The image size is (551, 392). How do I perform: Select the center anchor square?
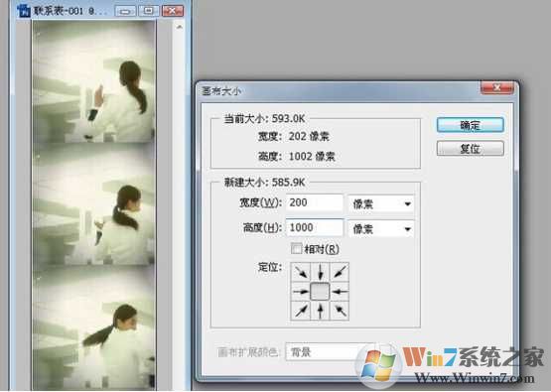click(320, 292)
